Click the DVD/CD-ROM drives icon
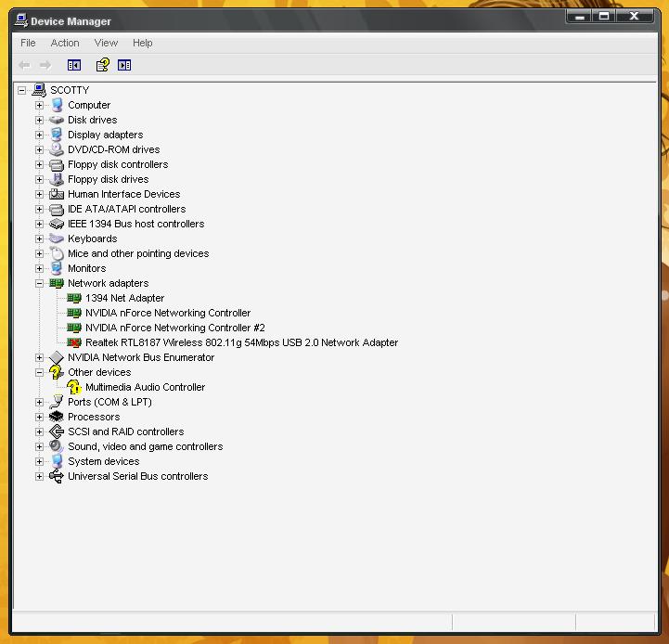 57,149
